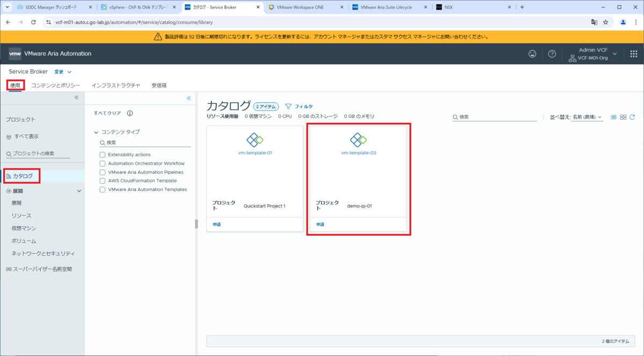
Task: Switch to VMware Workspace ONE browser tab
Action: [x=306, y=8]
